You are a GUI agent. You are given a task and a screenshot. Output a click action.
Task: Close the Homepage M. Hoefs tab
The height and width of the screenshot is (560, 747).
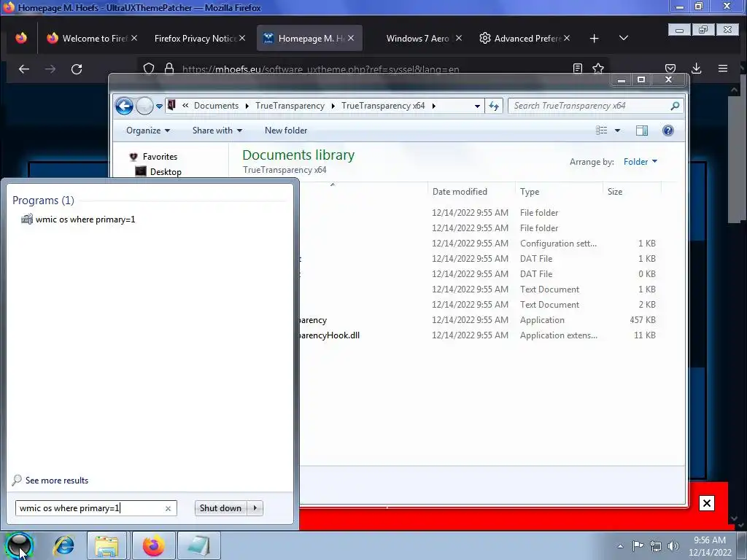pos(351,38)
